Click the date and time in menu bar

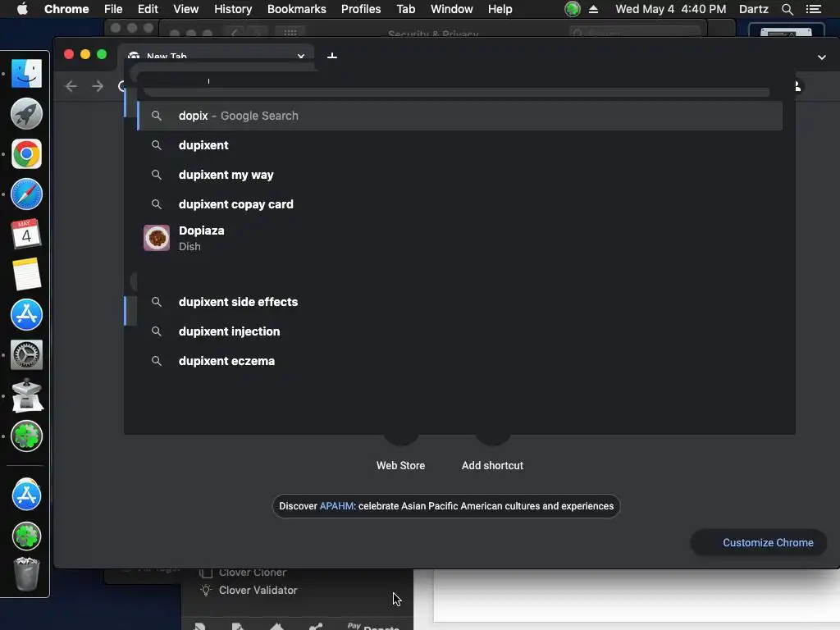(x=671, y=9)
